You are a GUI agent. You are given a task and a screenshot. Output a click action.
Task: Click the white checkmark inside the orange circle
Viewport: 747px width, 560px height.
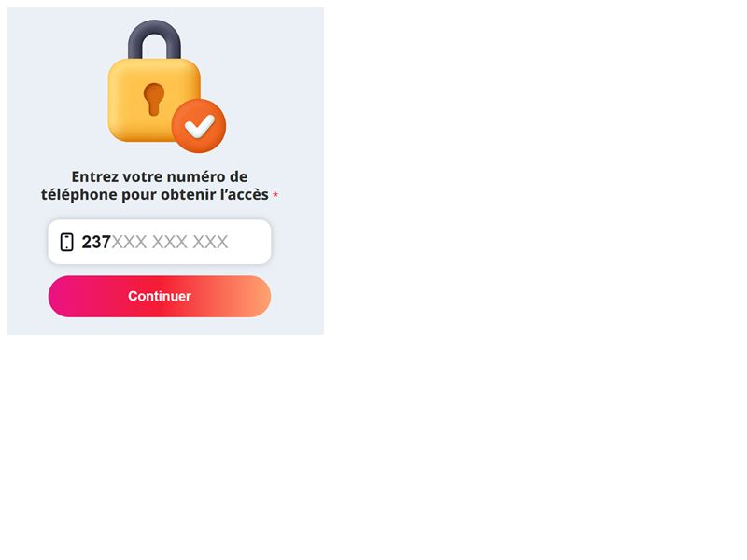[x=200, y=126]
